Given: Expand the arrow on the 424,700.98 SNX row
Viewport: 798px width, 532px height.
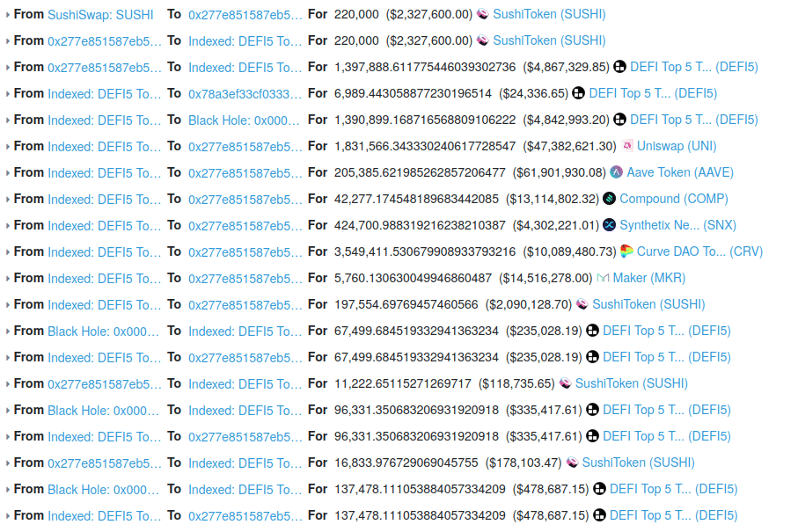Looking at the screenshot, I should point(8,226).
